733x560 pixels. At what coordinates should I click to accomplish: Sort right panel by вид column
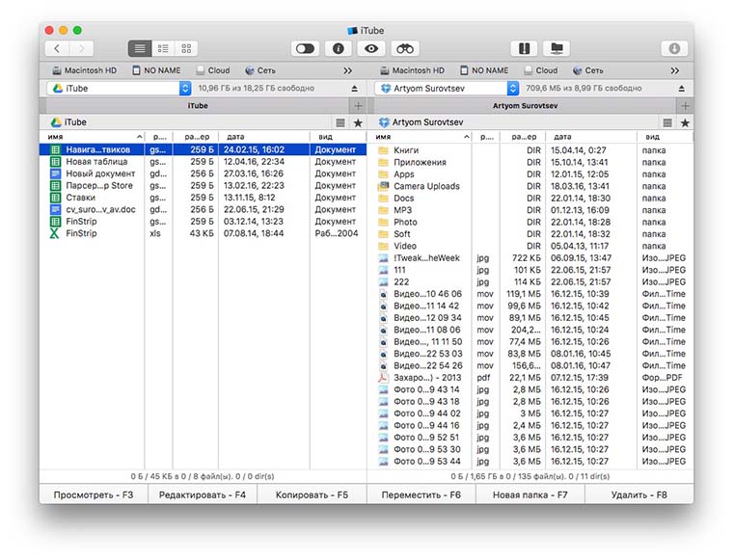coord(665,137)
